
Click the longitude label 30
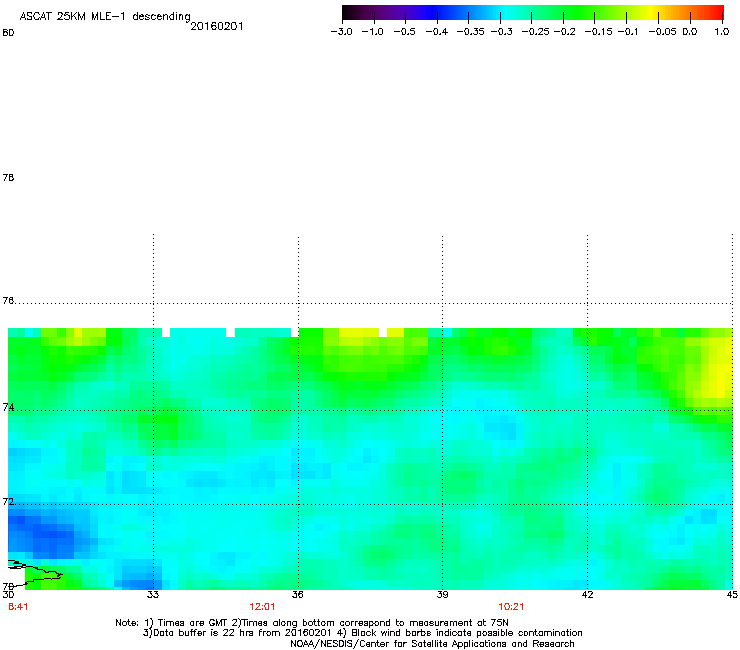point(8,595)
